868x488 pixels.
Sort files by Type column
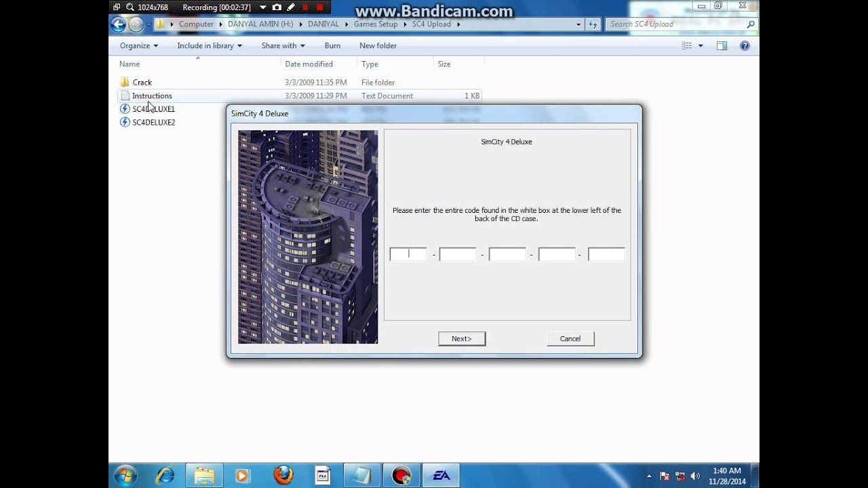pos(370,64)
